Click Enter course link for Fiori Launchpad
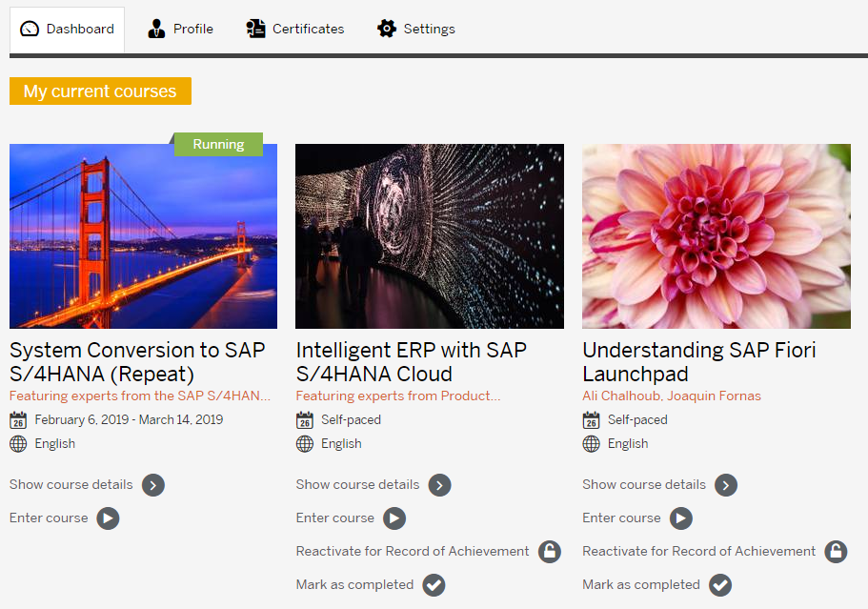This screenshot has width=868, height=609. click(621, 518)
